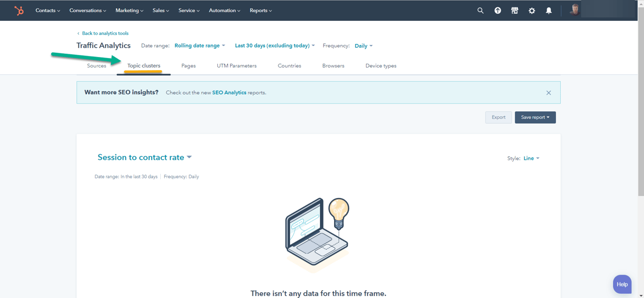Dismiss the SEO insights banner
Viewport: 644px width, 298px height.
pos(549,93)
